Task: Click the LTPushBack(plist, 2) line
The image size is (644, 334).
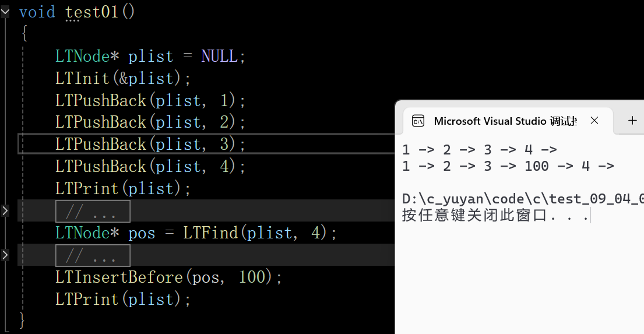Action: click(150, 122)
